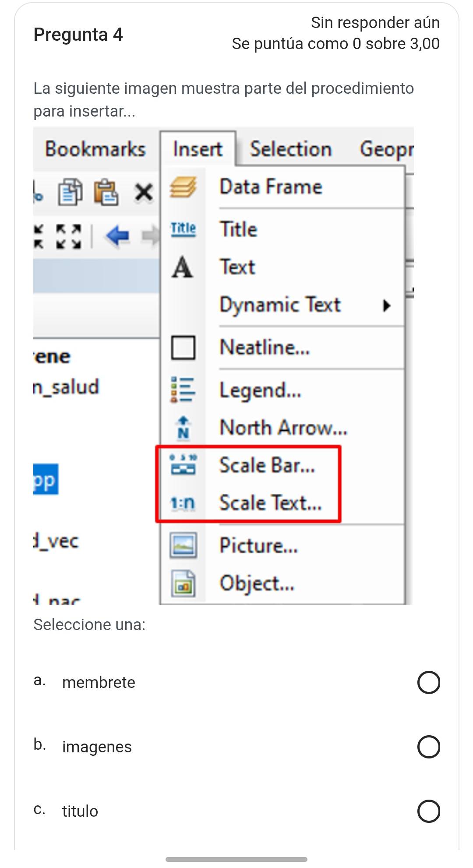Image resolution: width=473 pixels, height=868 pixels.
Task: Open the Insert menu tab
Action: 198,149
